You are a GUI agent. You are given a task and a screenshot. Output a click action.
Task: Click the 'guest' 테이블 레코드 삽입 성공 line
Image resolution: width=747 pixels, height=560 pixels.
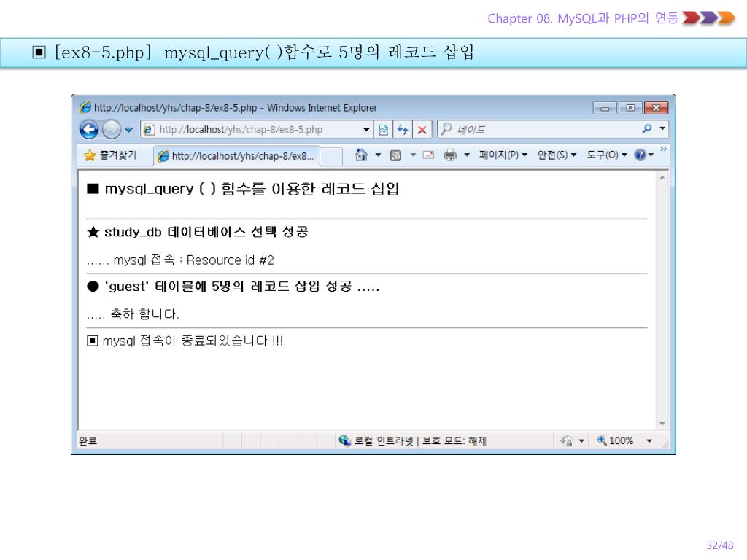pos(233,286)
